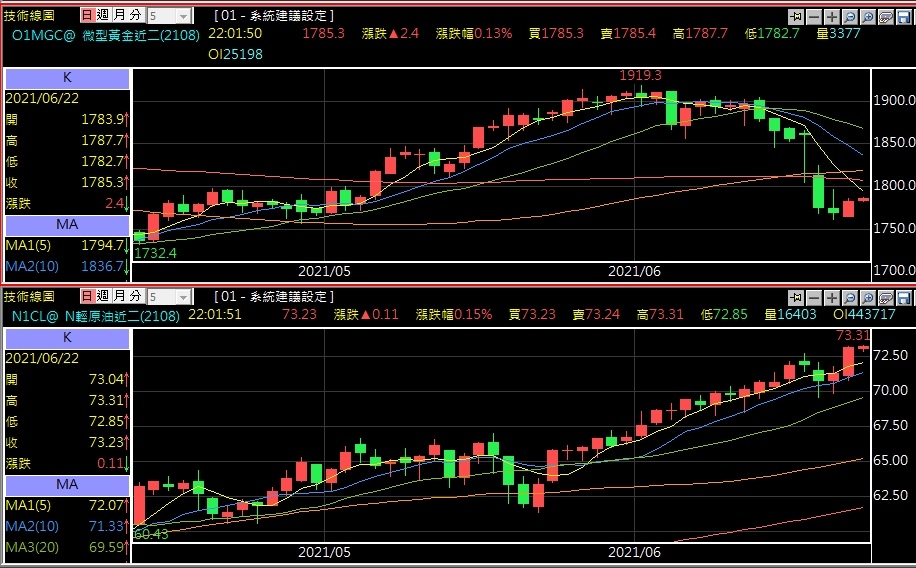
Task: Click the minus button in gold chart toolbar
Action: click(x=814, y=16)
